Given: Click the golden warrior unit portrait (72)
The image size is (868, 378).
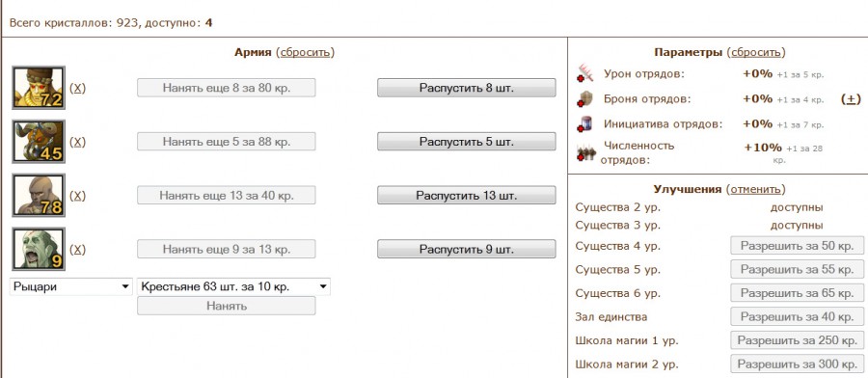Looking at the screenshot, I should 39,88.
